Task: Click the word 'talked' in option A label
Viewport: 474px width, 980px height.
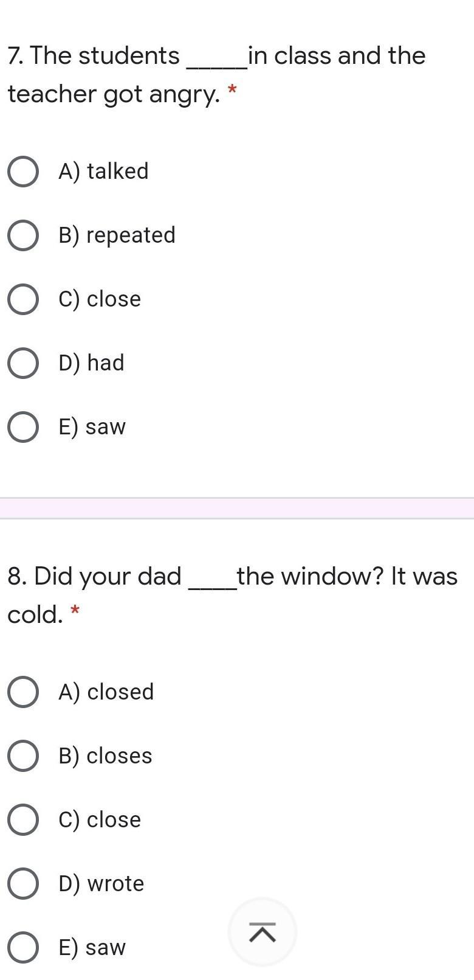Action: (x=118, y=172)
